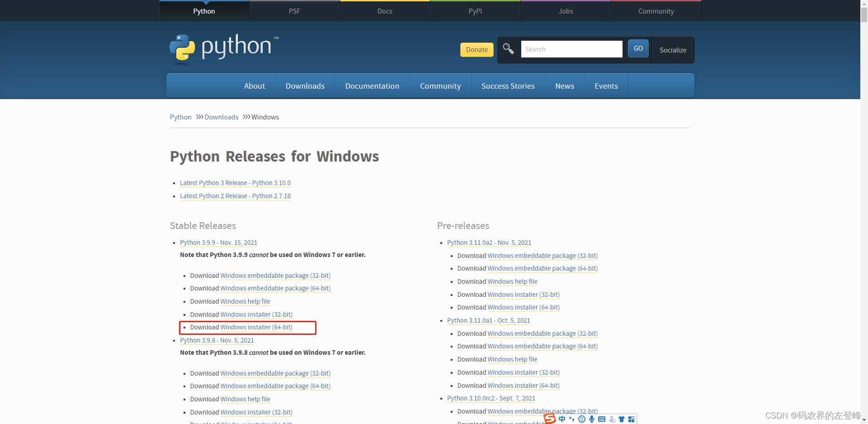The width and height of the screenshot is (868, 424).
Task: Download Python 3.11.0a1 embeddable package (32-bit)
Action: [542, 333]
